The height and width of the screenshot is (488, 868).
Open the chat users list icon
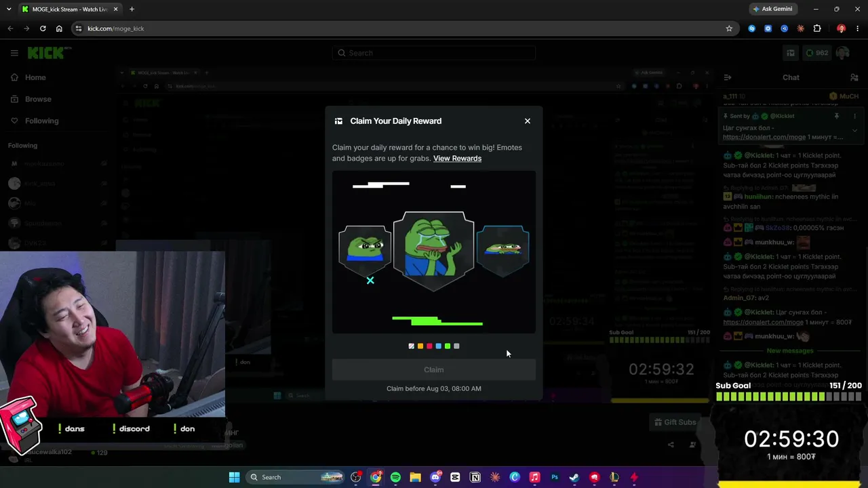tap(854, 77)
